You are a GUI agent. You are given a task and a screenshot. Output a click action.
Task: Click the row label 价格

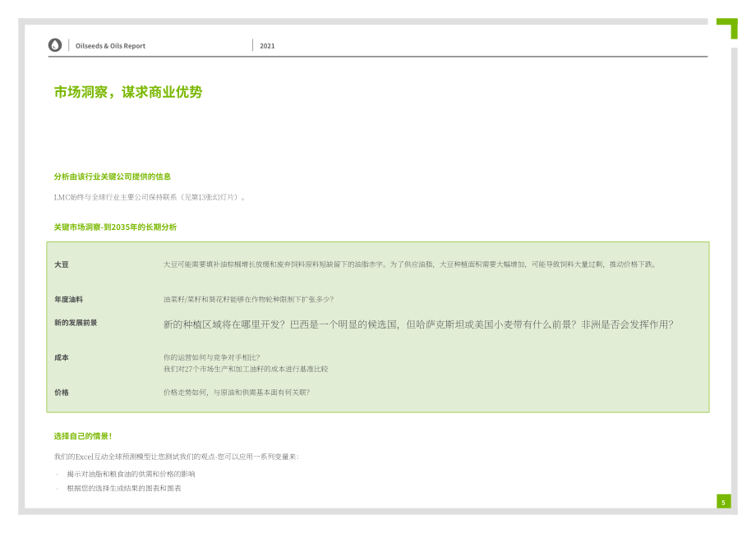(62, 393)
